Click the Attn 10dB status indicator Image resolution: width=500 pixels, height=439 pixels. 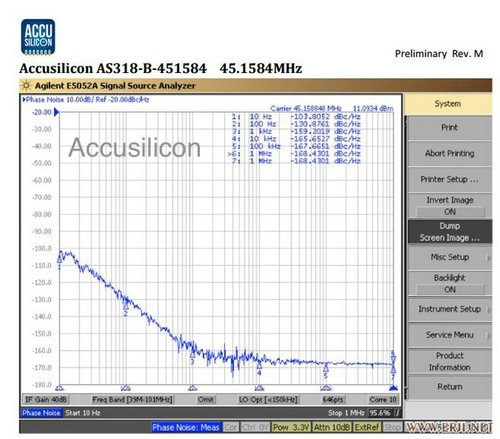click(x=332, y=427)
